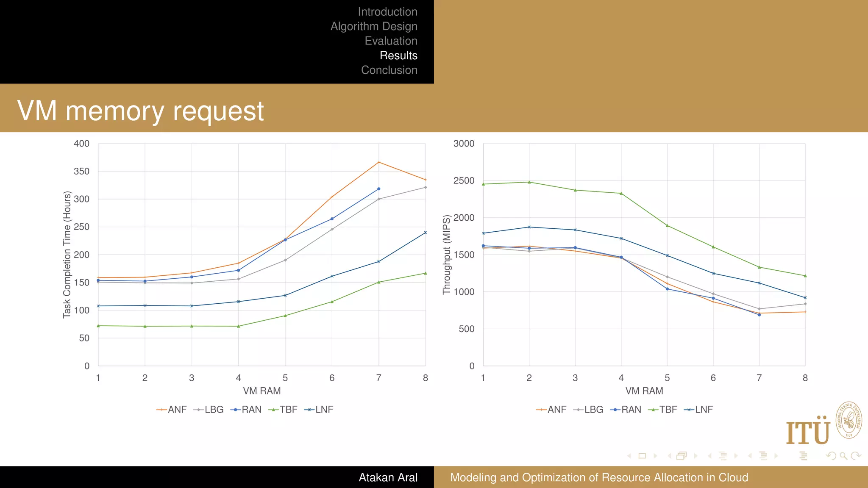Jump to Algorithm Design section
The width and height of the screenshot is (868, 488).
tap(374, 26)
